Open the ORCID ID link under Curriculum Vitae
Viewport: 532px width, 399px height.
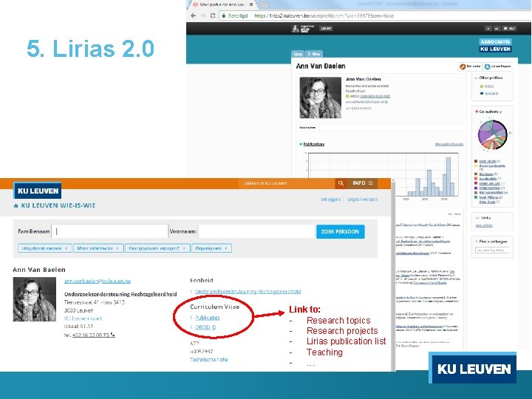(205, 327)
